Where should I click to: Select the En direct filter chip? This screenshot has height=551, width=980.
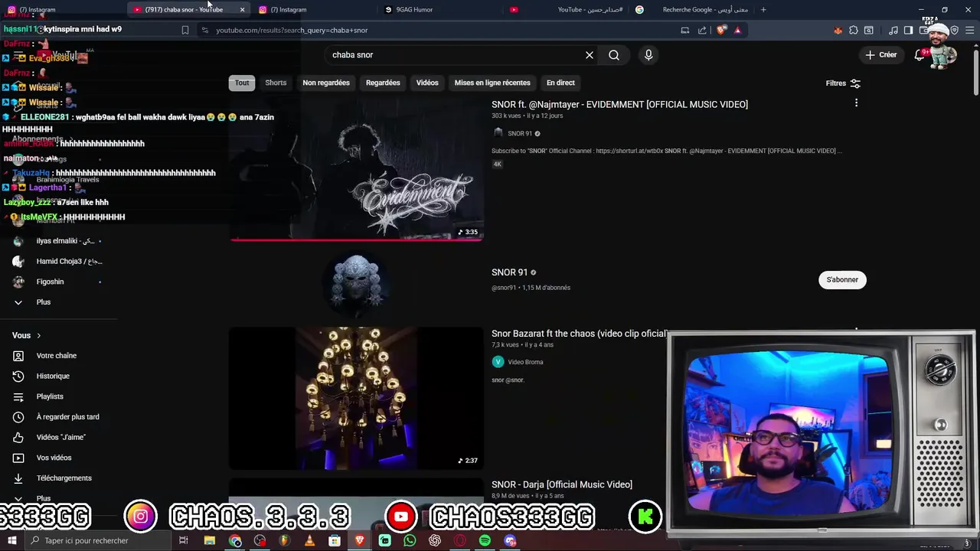pos(560,83)
